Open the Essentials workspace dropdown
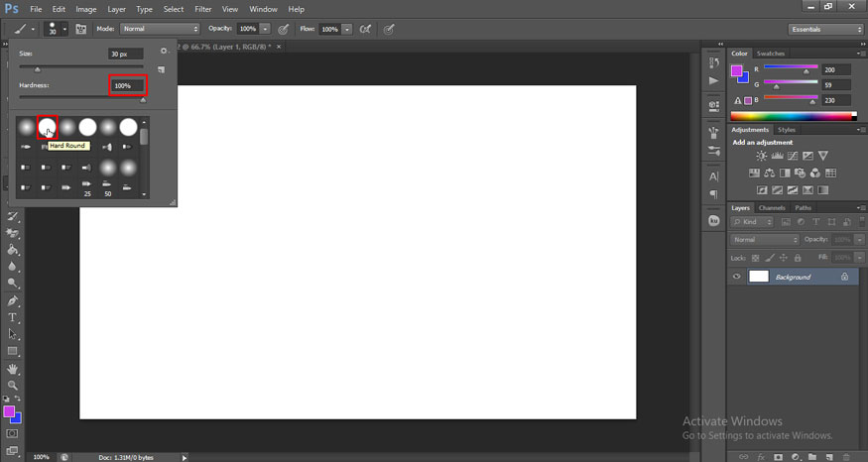The image size is (868, 462). pyautogui.click(x=823, y=29)
